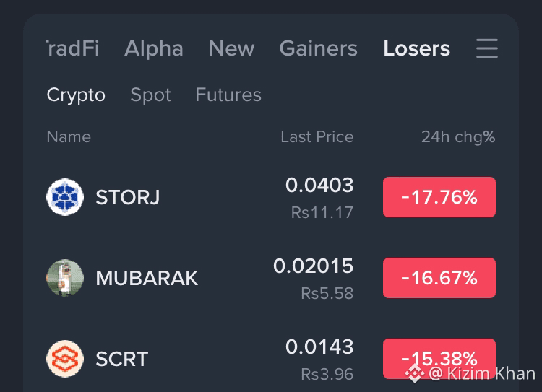Switch to the Spot sub-tab
542x392 pixels.
(150, 95)
